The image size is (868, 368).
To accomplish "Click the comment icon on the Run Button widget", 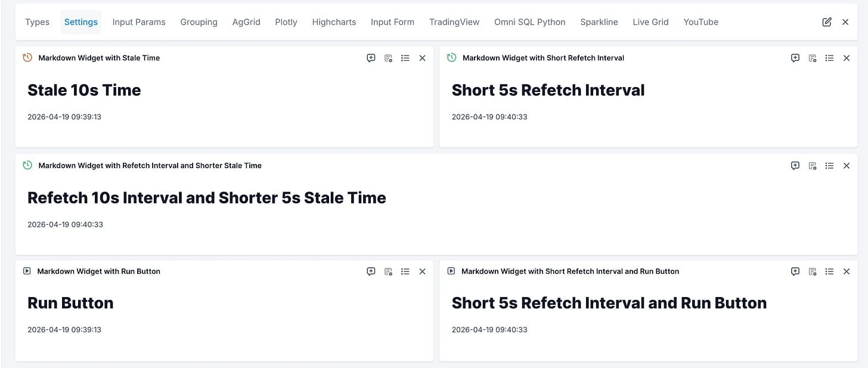I will (371, 271).
